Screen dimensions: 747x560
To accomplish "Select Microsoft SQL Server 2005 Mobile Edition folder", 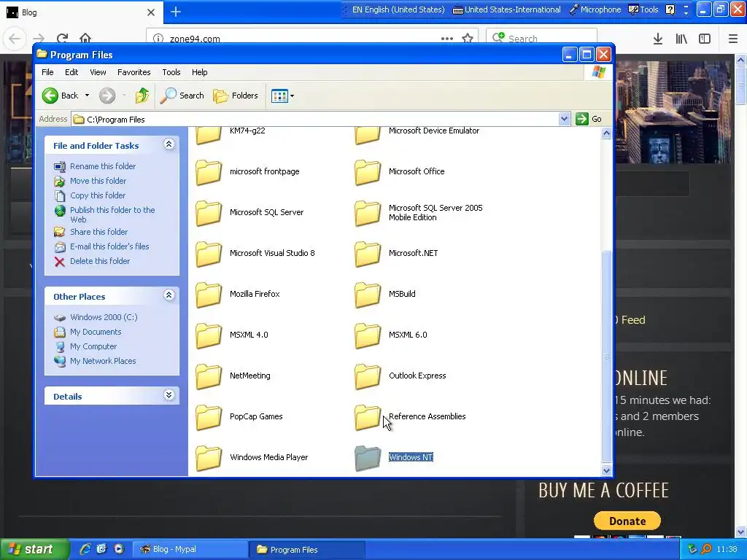I will click(368, 213).
